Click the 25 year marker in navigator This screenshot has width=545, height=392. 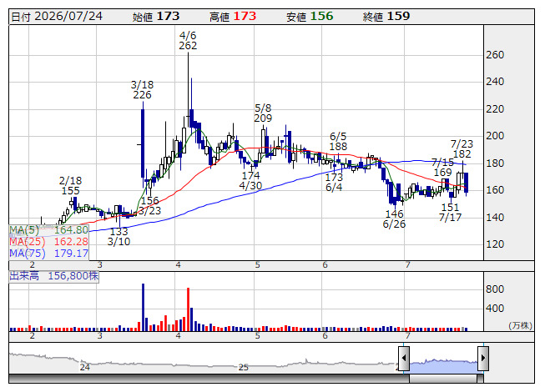[244, 367]
